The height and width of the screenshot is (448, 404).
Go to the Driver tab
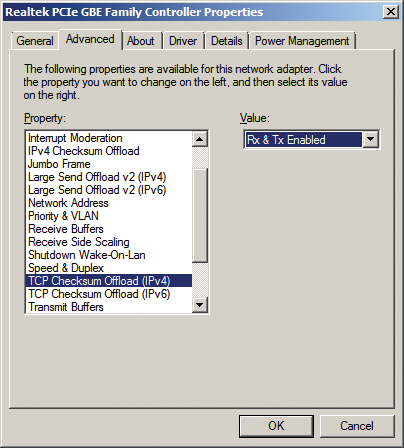(x=183, y=41)
